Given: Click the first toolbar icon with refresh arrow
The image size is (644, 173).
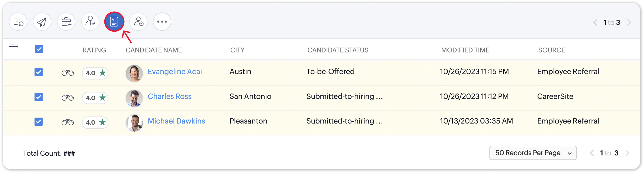Looking at the screenshot, I should point(18,22).
